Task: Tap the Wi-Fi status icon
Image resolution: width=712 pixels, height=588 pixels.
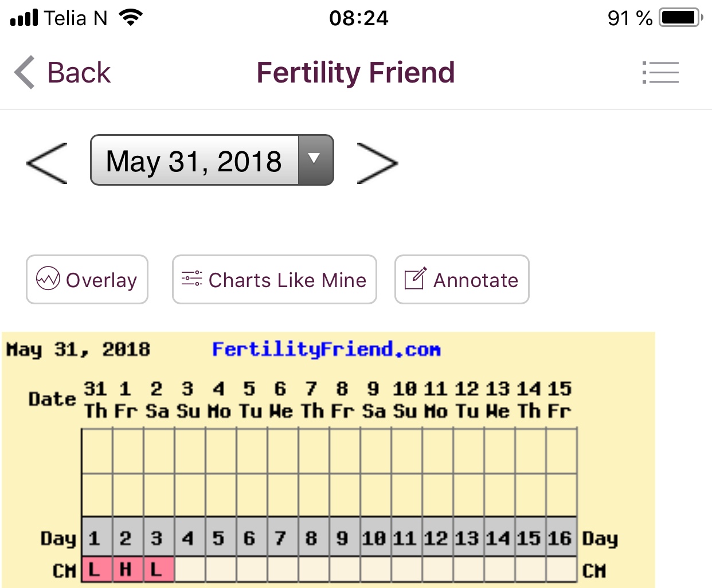Action: coord(131,18)
